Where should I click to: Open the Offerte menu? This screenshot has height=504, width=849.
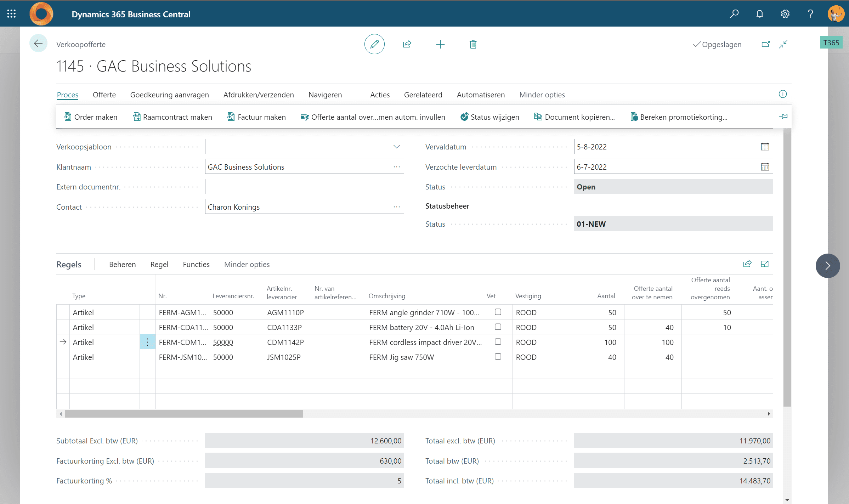click(104, 95)
